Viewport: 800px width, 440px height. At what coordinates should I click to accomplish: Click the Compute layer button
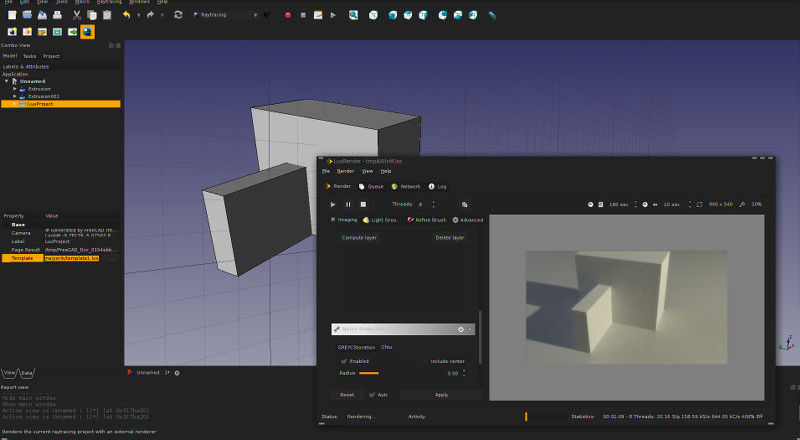point(359,237)
